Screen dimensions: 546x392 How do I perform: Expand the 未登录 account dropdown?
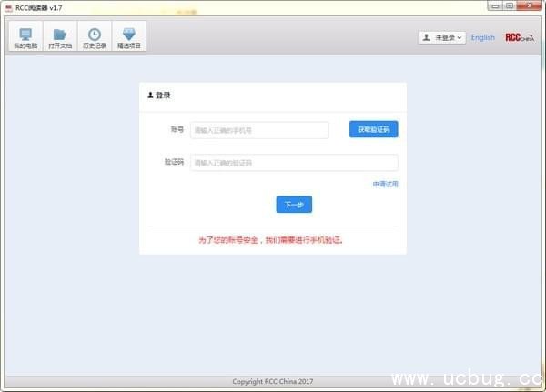[441, 37]
